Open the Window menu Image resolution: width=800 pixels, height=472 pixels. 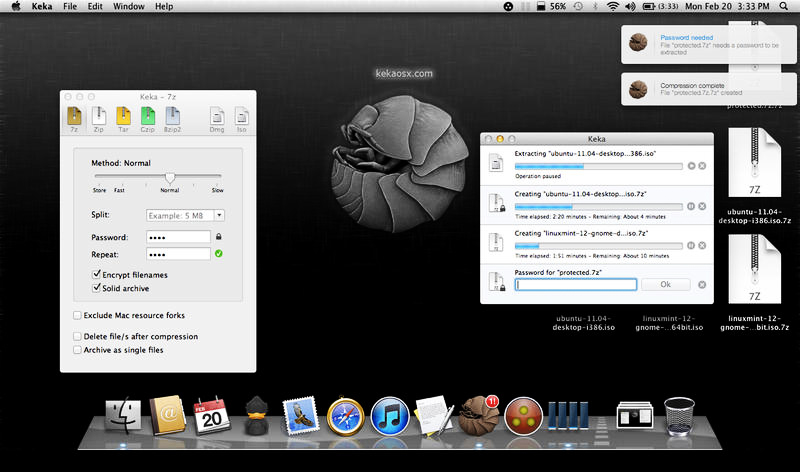(129, 6)
